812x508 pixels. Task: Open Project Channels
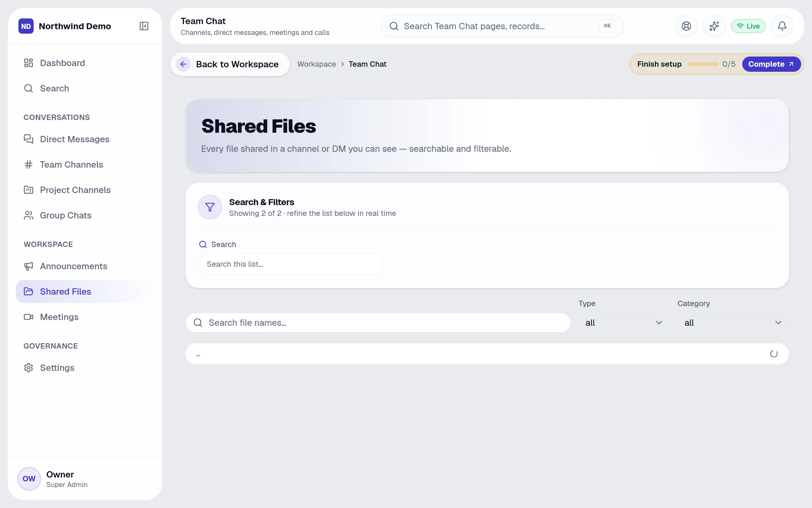click(85, 190)
